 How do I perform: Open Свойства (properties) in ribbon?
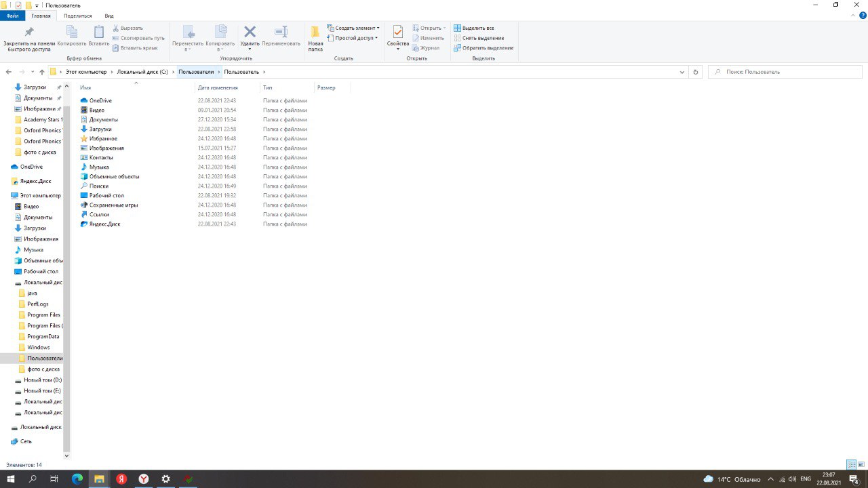pos(398,37)
